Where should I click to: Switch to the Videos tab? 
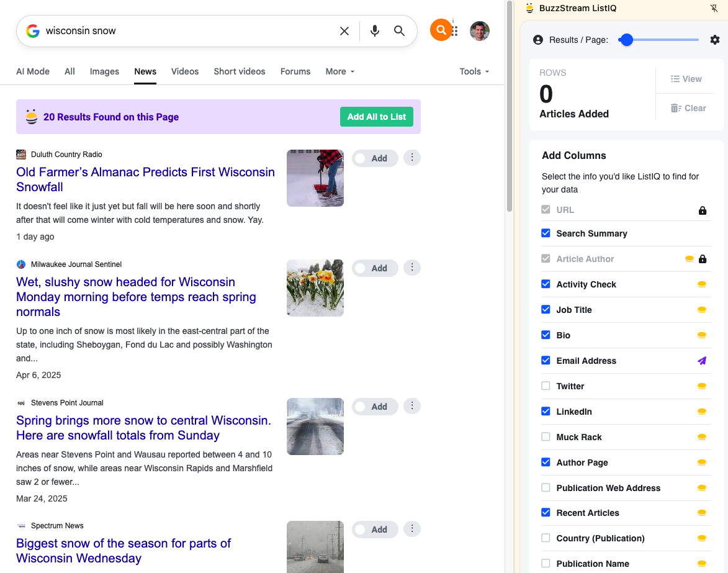coord(185,71)
